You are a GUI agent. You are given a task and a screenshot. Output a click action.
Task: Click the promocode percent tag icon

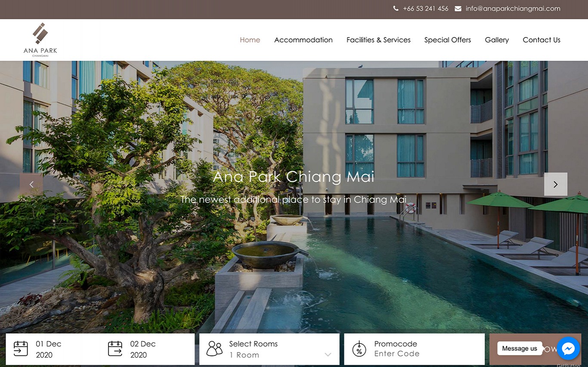tap(359, 348)
